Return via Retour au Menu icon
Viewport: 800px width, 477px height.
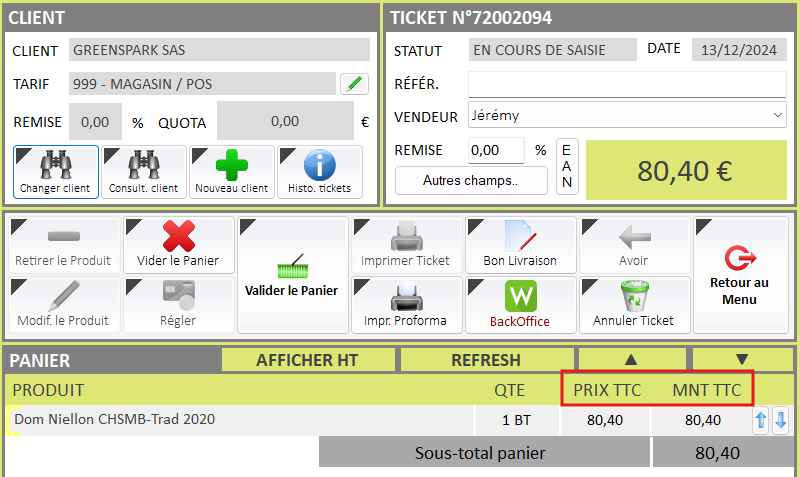pos(740,260)
